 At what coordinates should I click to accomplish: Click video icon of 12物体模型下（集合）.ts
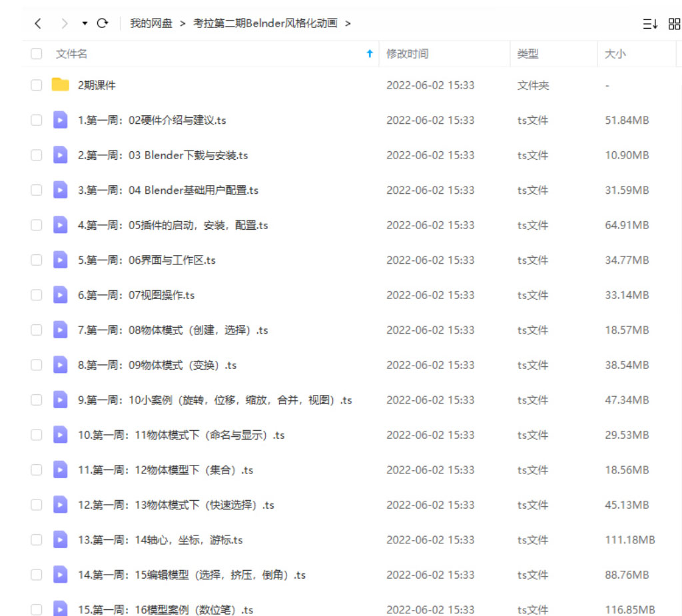[x=61, y=470]
